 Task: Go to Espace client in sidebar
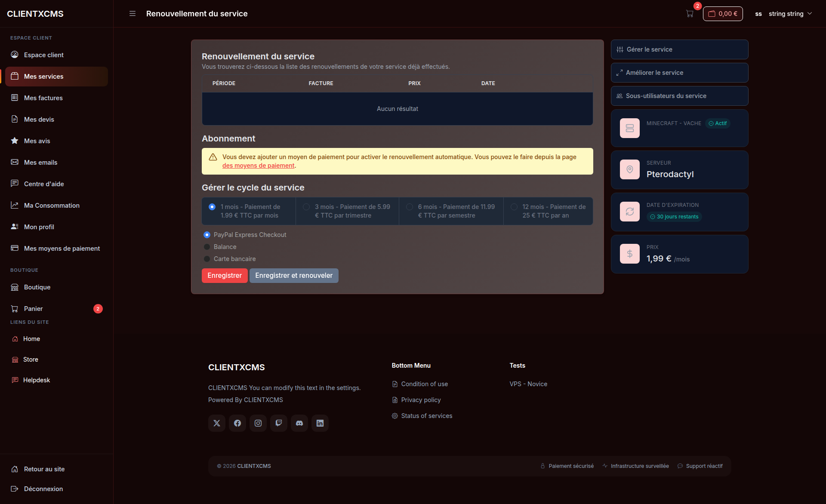pos(56,55)
